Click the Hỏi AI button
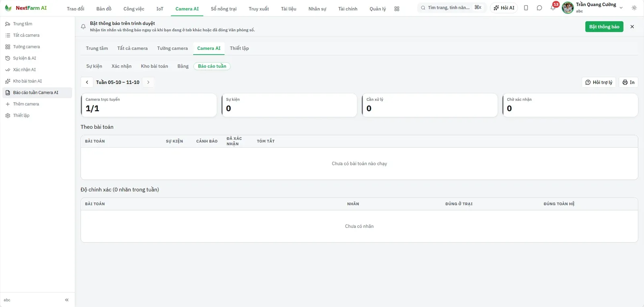644x307 pixels. click(x=504, y=8)
